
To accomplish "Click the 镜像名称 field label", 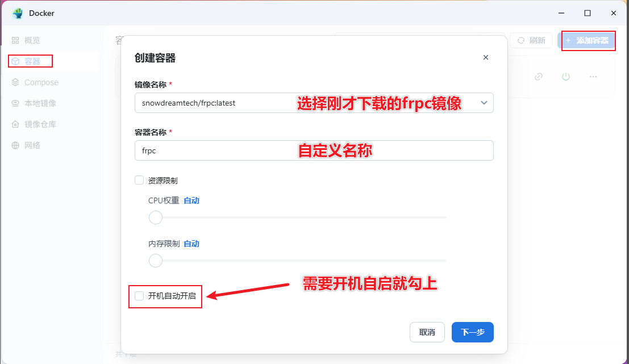I will click(151, 85).
